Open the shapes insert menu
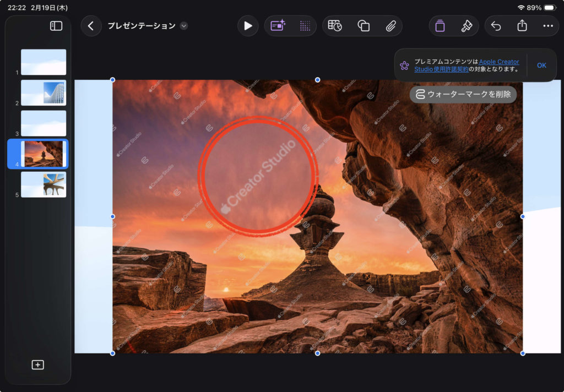The height and width of the screenshot is (392, 564). tap(363, 26)
